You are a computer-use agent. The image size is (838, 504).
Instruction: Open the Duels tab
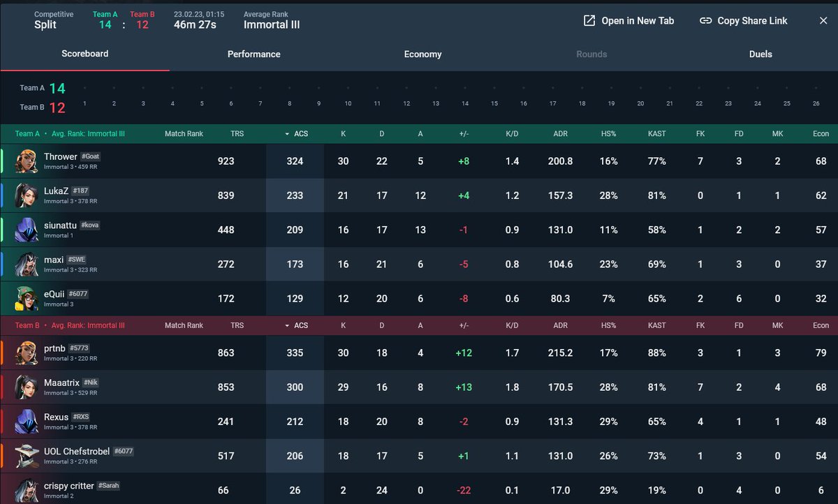[760, 54]
